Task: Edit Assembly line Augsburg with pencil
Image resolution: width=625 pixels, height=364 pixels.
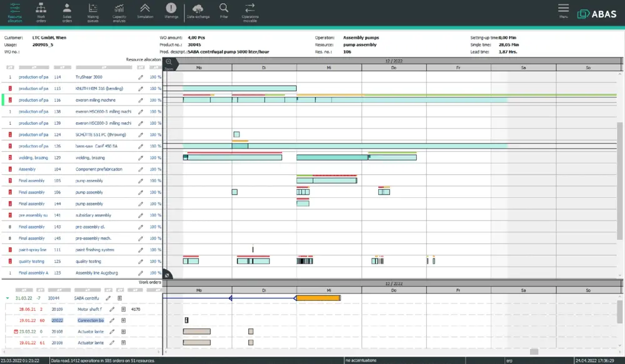Action: (x=141, y=273)
